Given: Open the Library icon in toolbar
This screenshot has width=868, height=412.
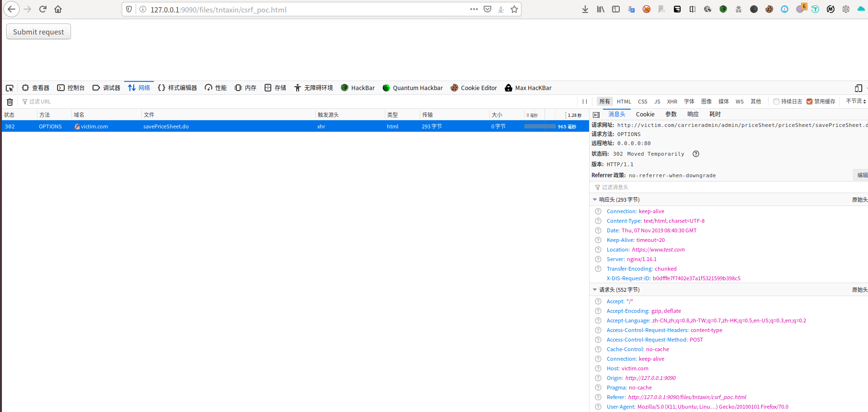Looking at the screenshot, I should click(601, 9).
